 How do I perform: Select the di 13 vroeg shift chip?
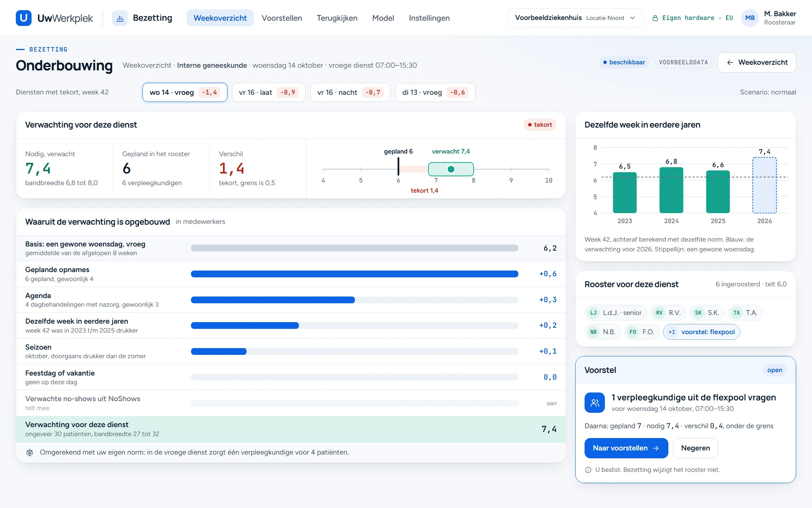435,92
